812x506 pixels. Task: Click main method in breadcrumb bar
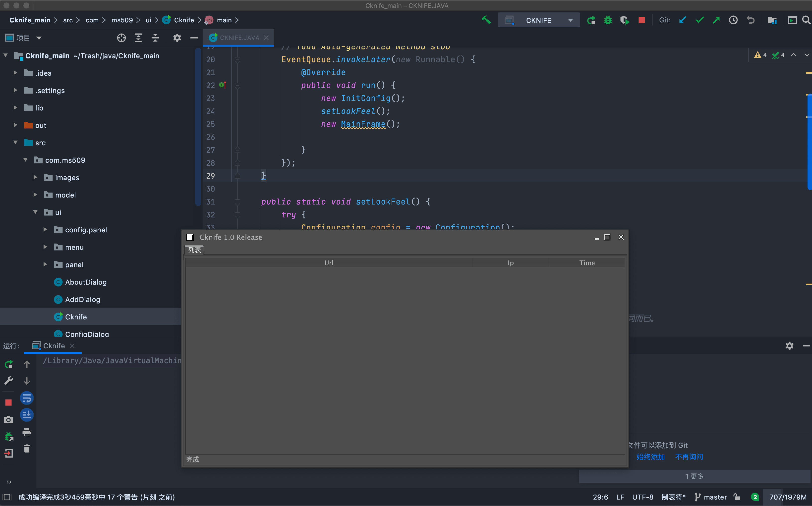click(224, 20)
